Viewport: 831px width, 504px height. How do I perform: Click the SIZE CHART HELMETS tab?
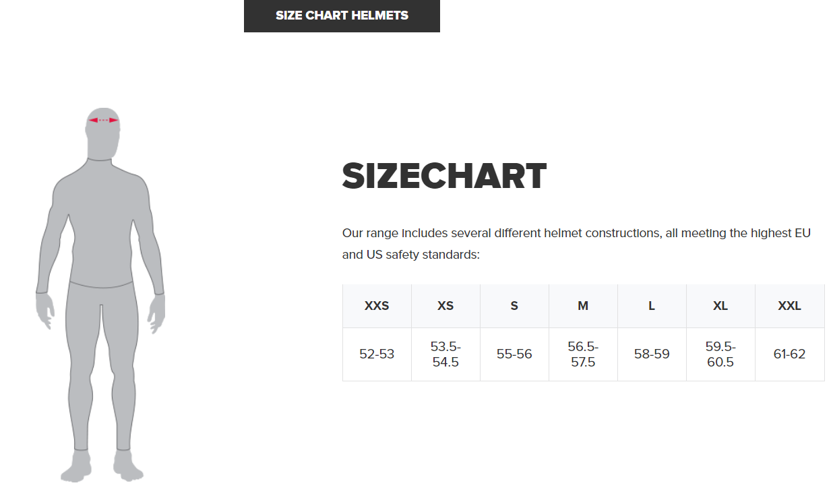(x=342, y=15)
